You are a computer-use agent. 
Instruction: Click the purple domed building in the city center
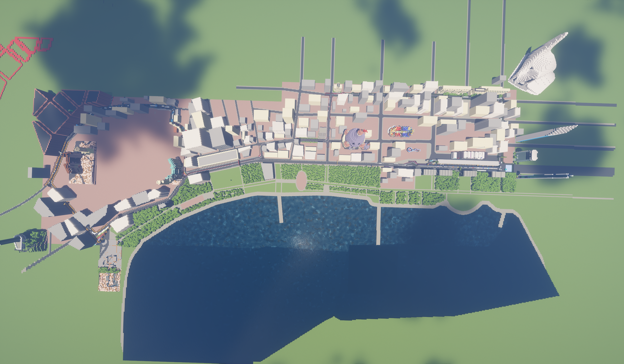[355, 139]
